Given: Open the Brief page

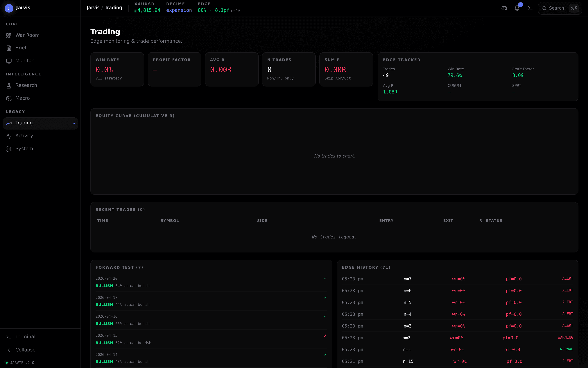Looking at the screenshot, I should click(40, 48).
